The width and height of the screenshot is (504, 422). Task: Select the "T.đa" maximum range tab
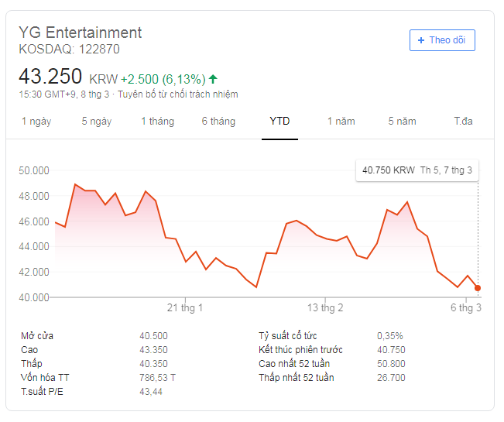(x=463, y=122)
